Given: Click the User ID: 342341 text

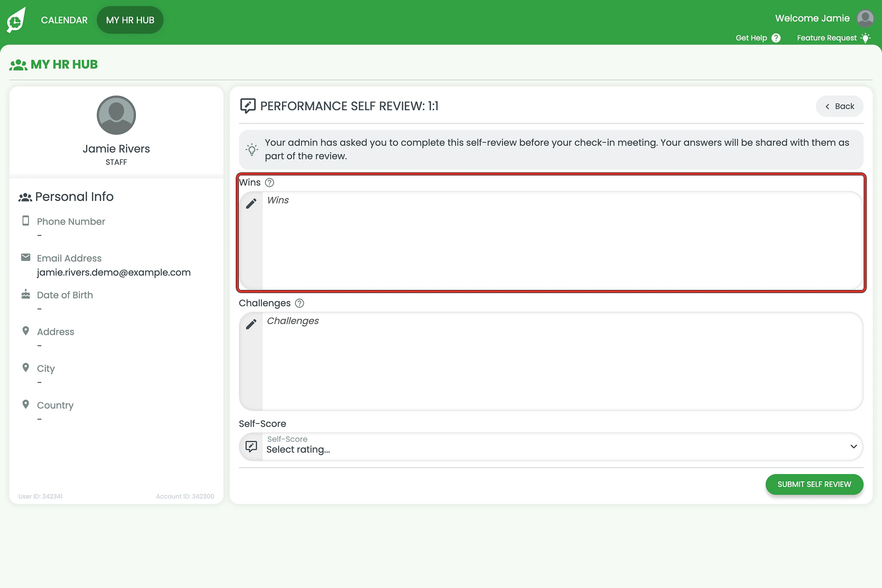Looking at the screenshot, I should [x=40, y=497].
